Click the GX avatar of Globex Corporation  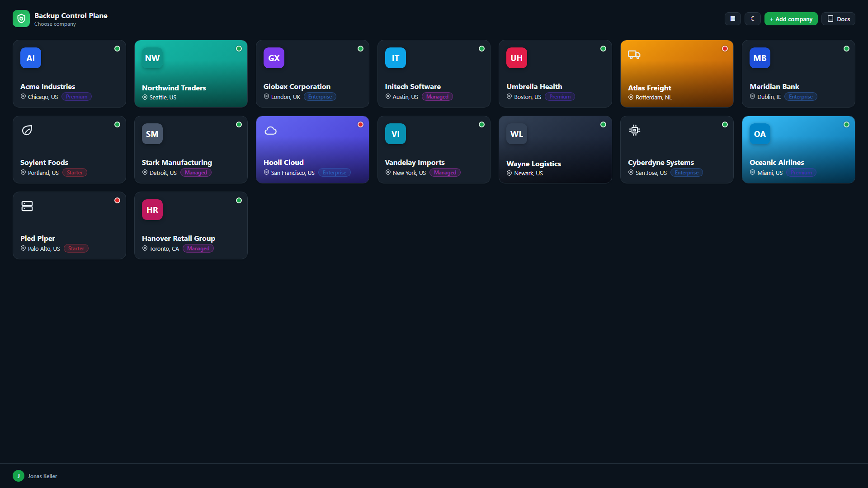(274, 58)
